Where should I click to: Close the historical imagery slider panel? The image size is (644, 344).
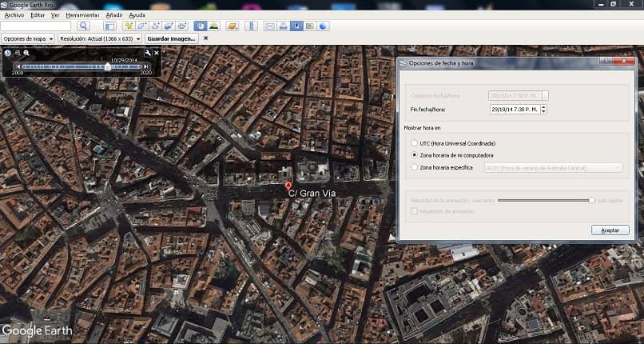(157, 53)
